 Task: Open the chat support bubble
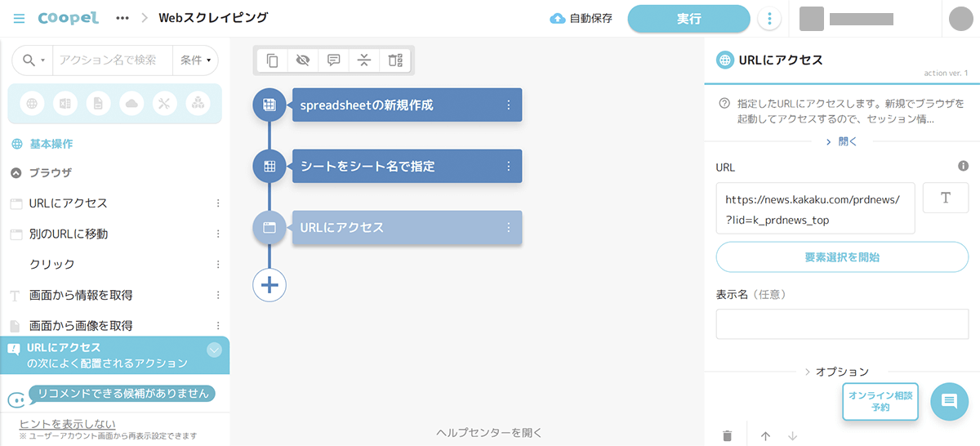click(x=949, y=401)
